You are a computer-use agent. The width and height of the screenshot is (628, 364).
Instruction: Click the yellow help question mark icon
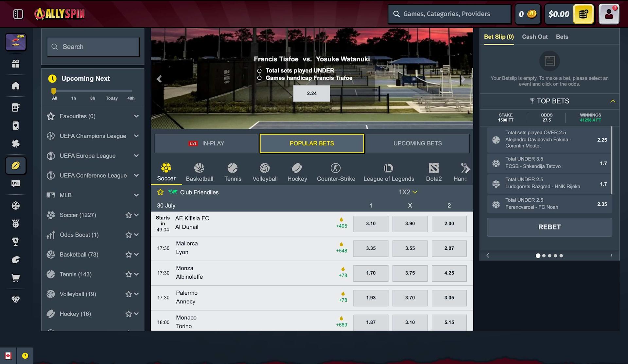pos(25,356)
